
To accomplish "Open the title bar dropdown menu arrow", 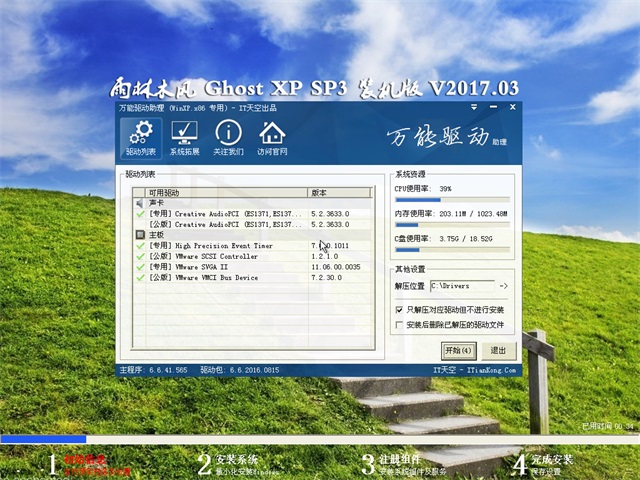I will coord(474,107).
